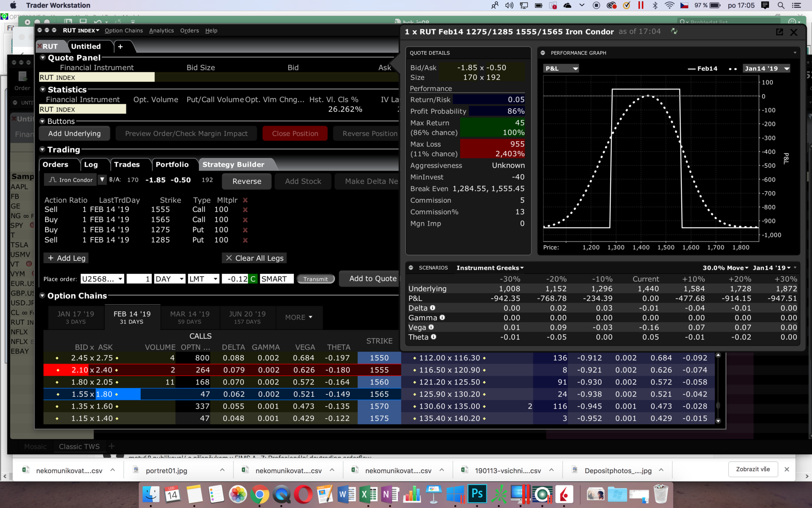This screenshot has width=812, height=508.
Task: Click the info icon beside Delta
Action: [x=433, y=308]
